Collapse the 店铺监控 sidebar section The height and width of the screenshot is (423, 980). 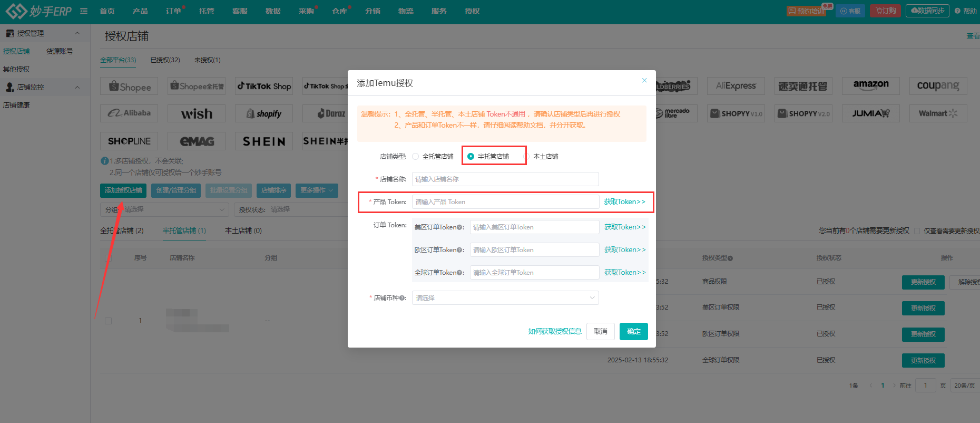coord(77,87)
